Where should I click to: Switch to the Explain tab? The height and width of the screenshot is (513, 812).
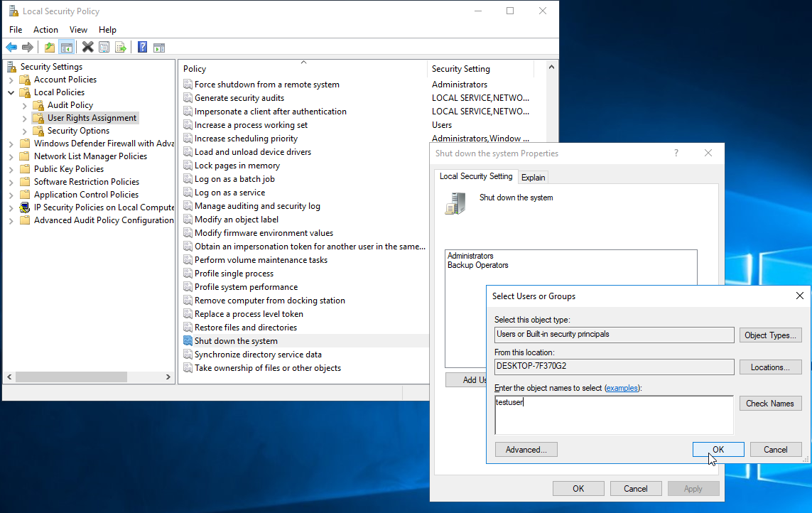[x=533, y=178]
